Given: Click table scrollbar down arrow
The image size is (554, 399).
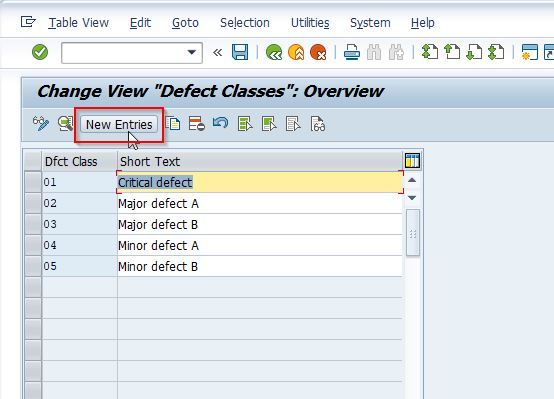Looking at the screenshot, I should [x=412, y=198].
